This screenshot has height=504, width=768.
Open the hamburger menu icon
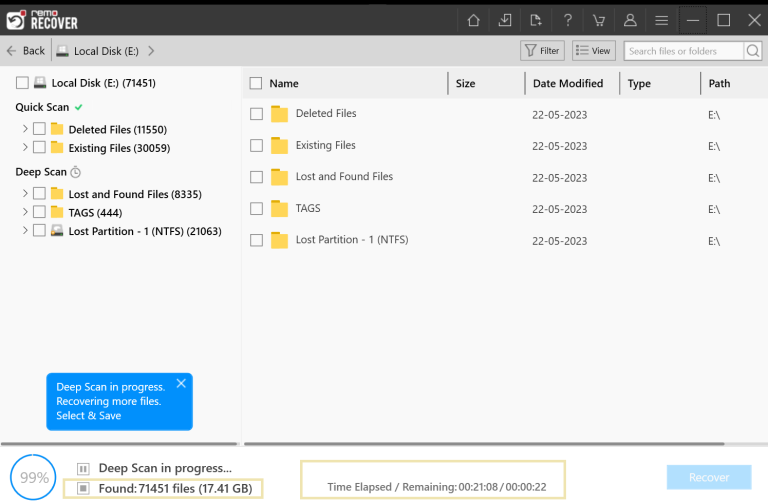point(661,21)
